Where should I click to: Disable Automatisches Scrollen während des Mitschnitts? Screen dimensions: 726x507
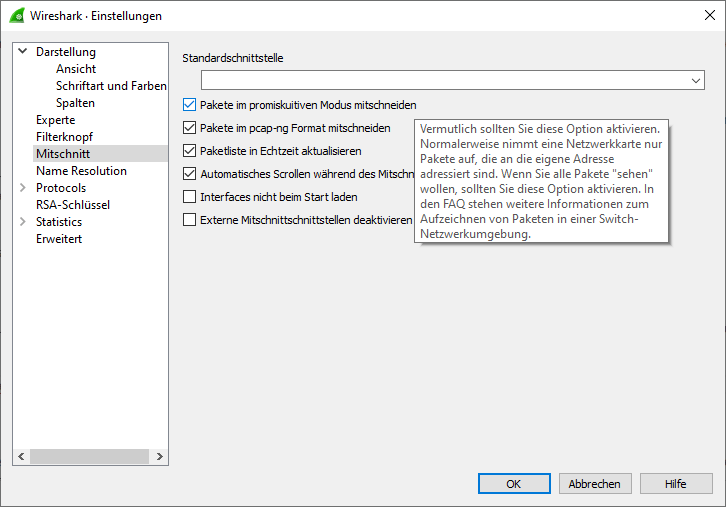coord(189,174)
